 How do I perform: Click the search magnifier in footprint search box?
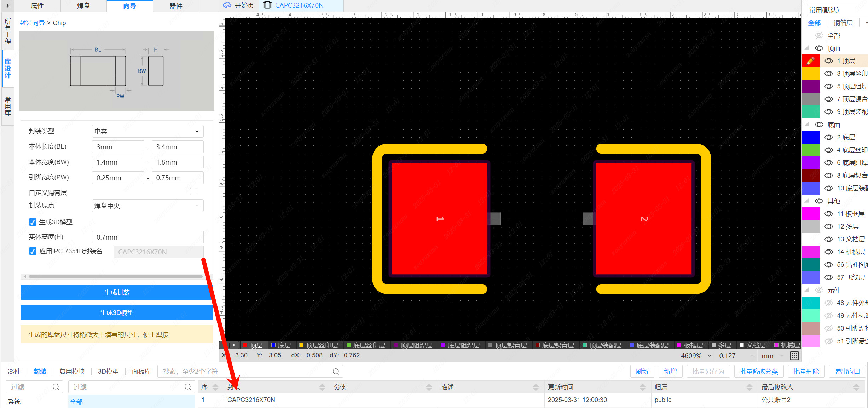[336, 372]
